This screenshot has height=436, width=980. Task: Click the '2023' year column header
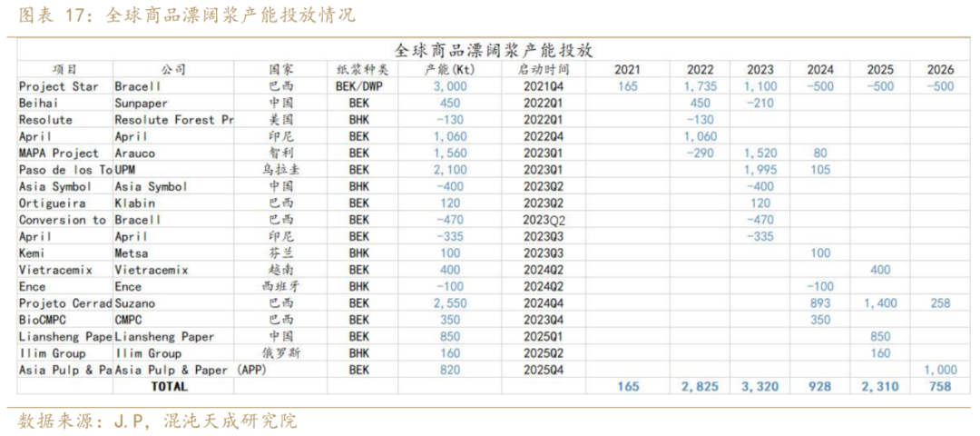click(760, 70)
